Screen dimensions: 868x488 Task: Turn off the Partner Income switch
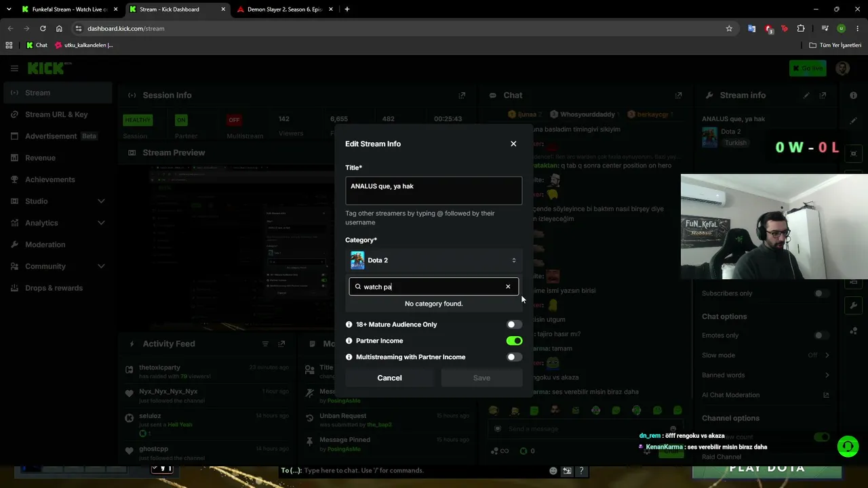(x=514, y=341)
